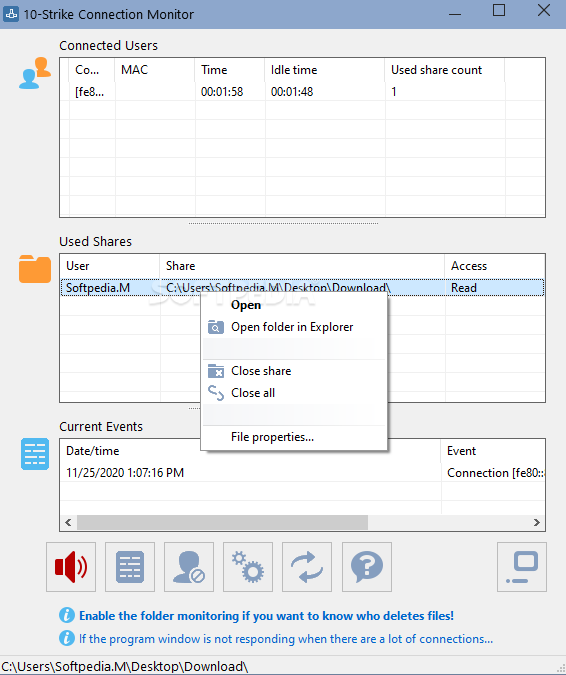This screenshot has width=566, height=675.
Task: Select the Softpedia.M user cell
Action: (x=98, y=288)
